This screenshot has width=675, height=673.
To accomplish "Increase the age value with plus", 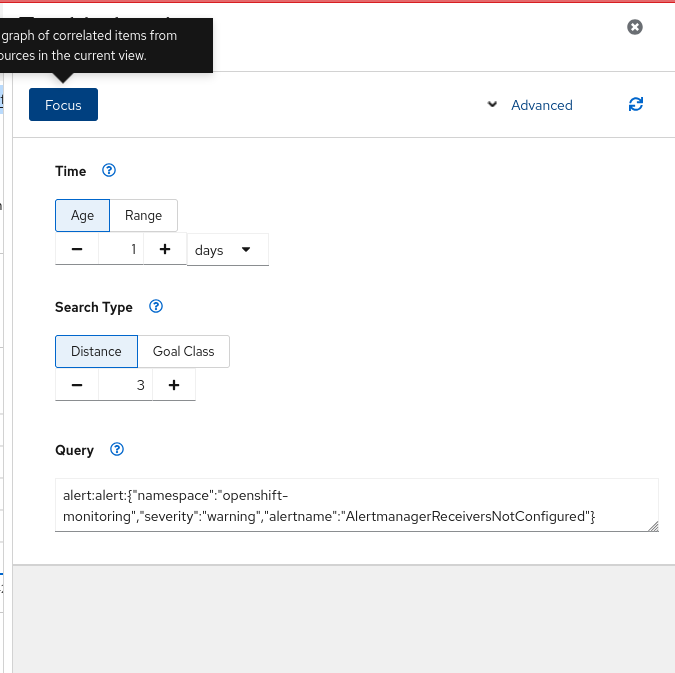I will pyautogui.click(x=165, y=249).
